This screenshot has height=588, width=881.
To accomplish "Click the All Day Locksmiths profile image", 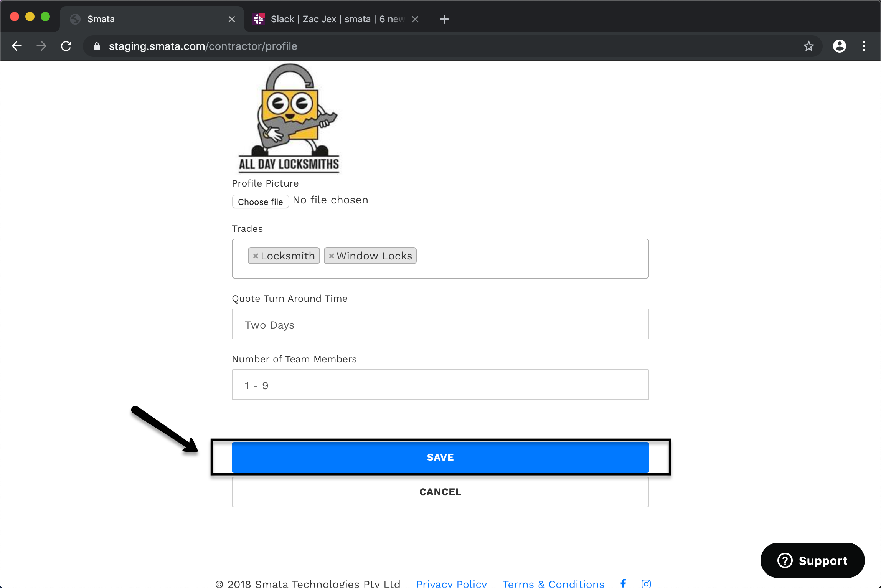I will [289, 118].
